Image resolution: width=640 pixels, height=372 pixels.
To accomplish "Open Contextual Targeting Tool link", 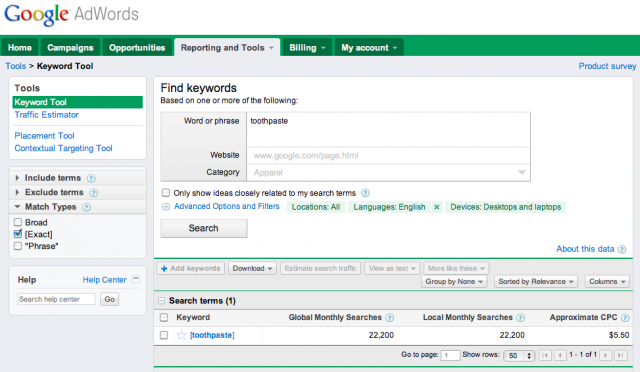I will click(63, 148).
